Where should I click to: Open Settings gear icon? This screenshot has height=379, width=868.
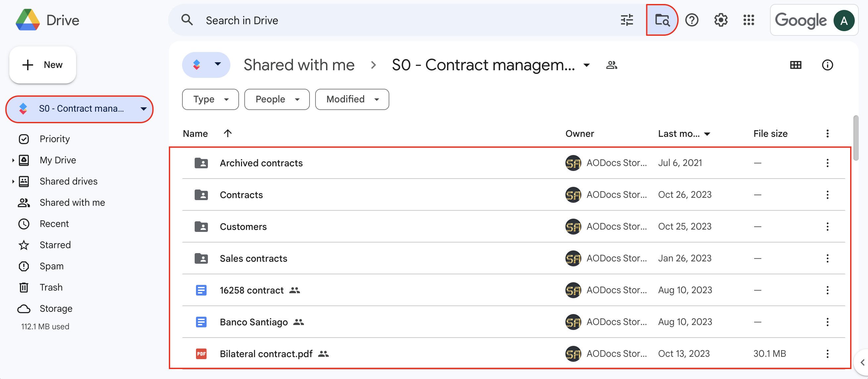[721, 20]
